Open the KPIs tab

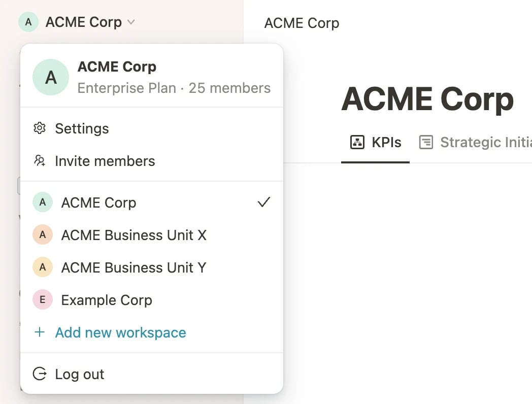click(x=375, y=143)
